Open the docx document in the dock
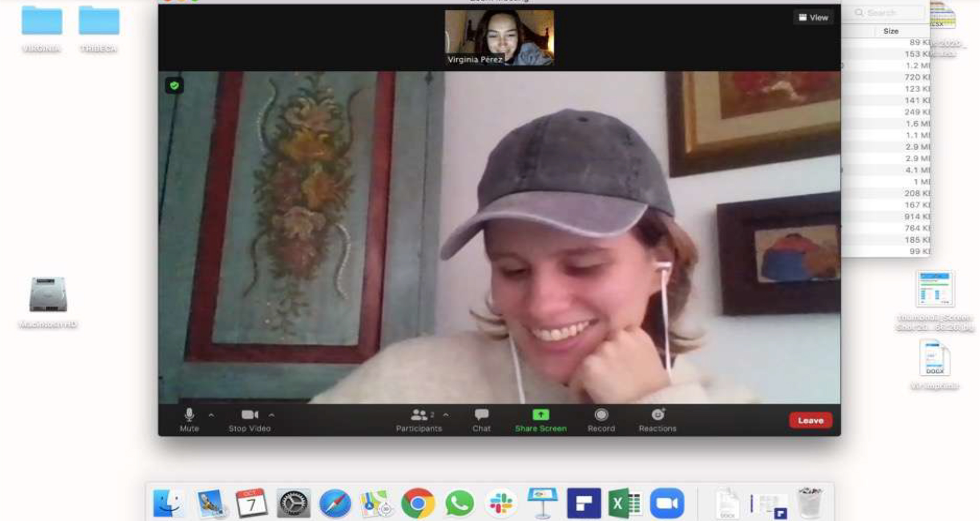The height and width of the screenshot is (521, 980). pos(727,503)
